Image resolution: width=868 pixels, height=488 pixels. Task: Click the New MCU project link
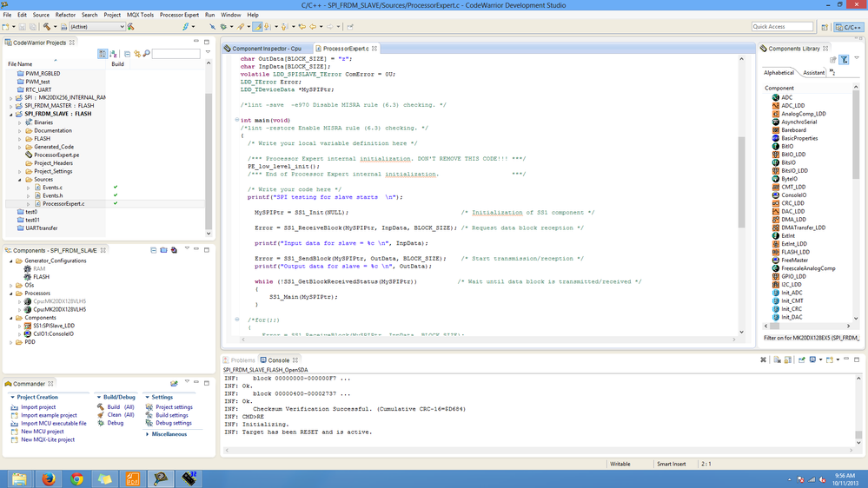pyautogui.click(x=42, y=432)
